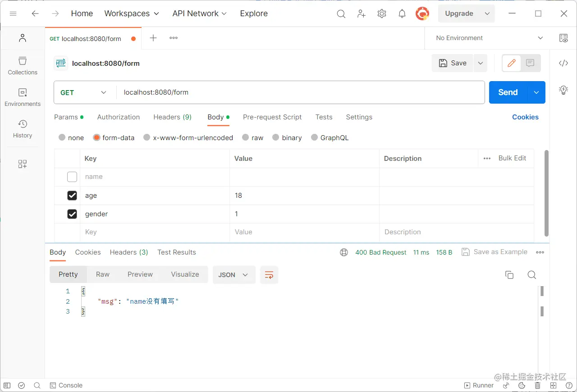Image resolution: width=577 pixels, height=392 pixels.
Task: Click the network globe icon
Action: click(344, 252)
